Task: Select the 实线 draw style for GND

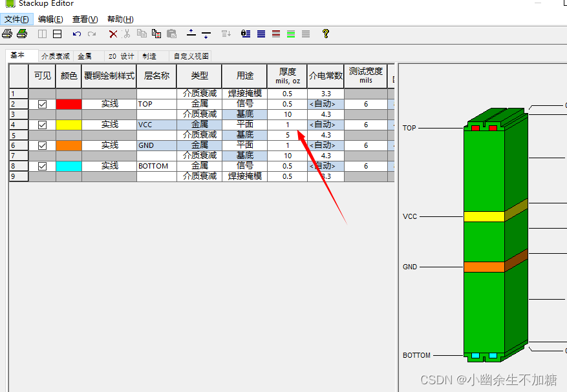Action: (109, 145)
